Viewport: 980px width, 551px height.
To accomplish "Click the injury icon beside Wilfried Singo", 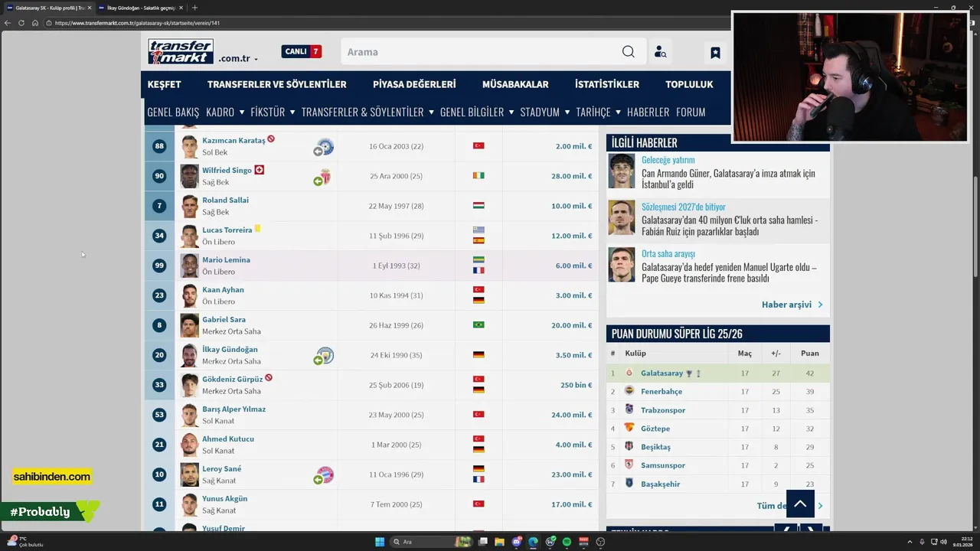I will click(x=259, y=170).
